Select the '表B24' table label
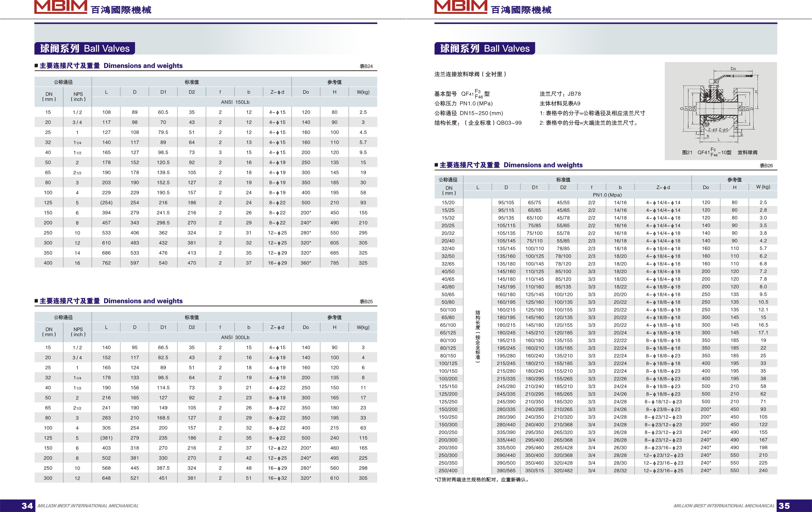This screenshot has width=812, height=512. click(x=366, y=66)
